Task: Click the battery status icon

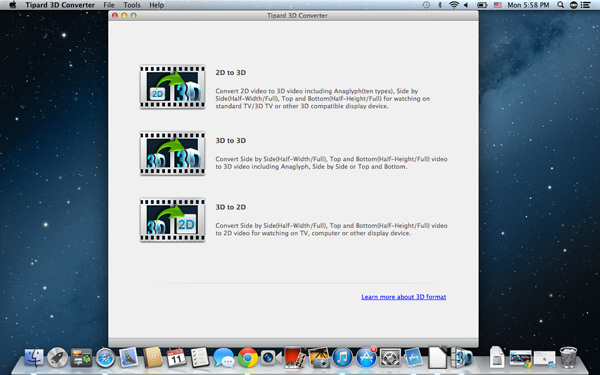Action: tap(482, 5)
